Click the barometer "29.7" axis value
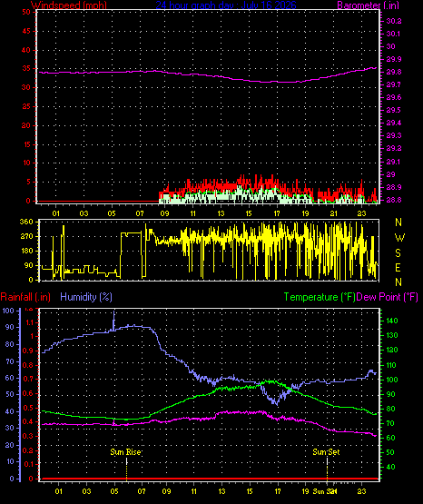The height and width of the screenshot is (504, 423). point(393,84)
